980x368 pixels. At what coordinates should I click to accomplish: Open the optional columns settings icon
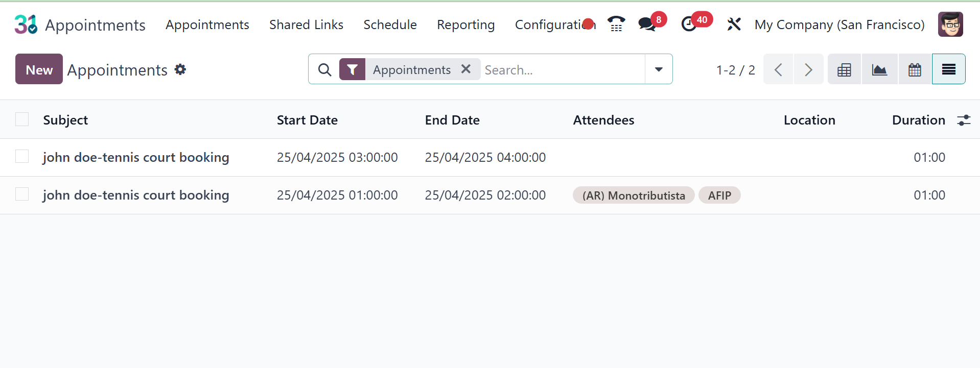click(x=964, y=120)
